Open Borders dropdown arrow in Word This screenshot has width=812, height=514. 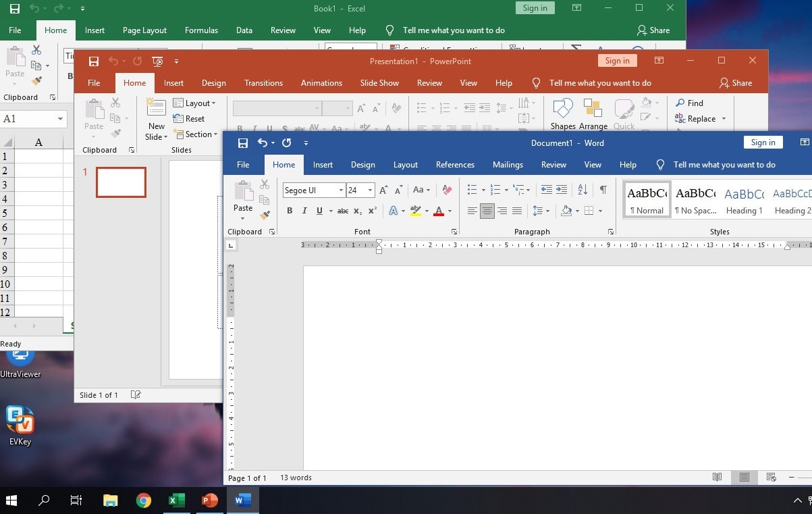tap(599, 211)
